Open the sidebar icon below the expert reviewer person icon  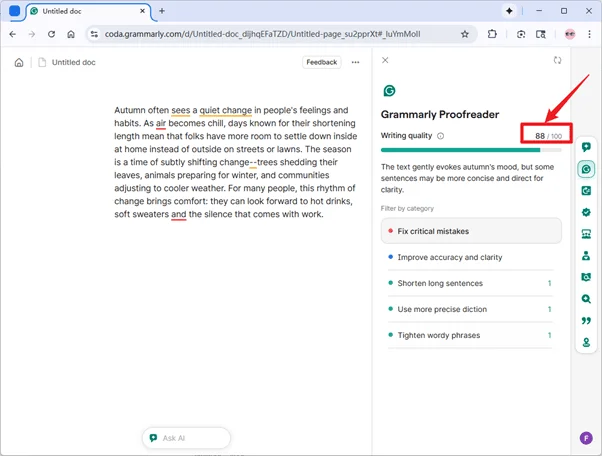(586, 277)
